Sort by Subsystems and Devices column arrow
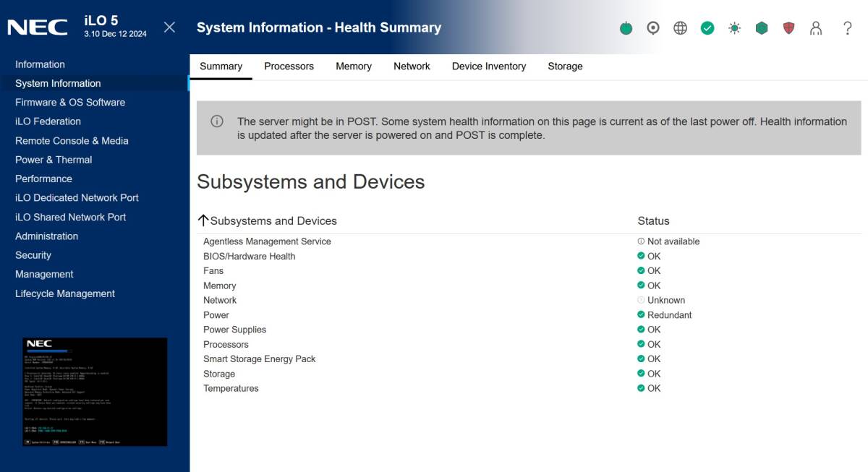The image size is (868, 472). click(x=203, y=220)
